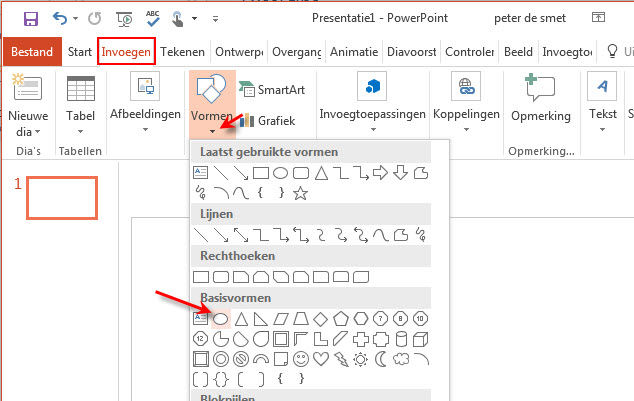This screenshot has height=401, width=634.
Task: Select slide 1 thumbnail
Action: pos(62,198)
